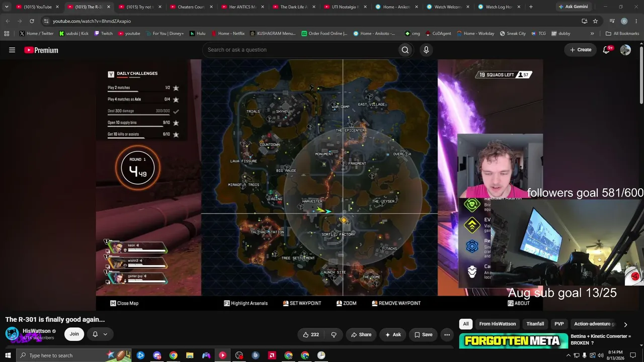Select the 'From HisWattson' filter chip
Image resolution: width=644 pixels, height=362 pixels.
coord(498,324)
